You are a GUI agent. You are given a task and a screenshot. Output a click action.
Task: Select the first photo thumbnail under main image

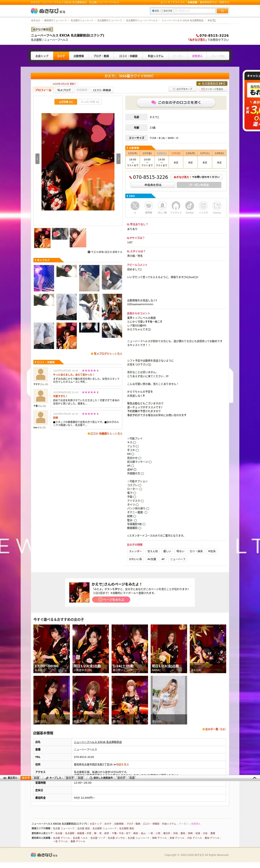pyautogui.click(x=42, y=238)
